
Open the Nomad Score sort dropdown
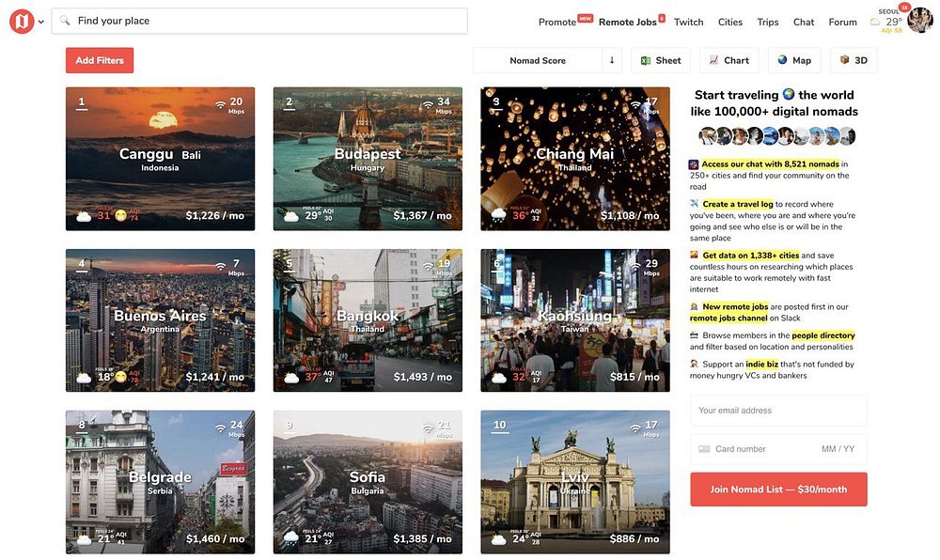(x=538, y=60)
